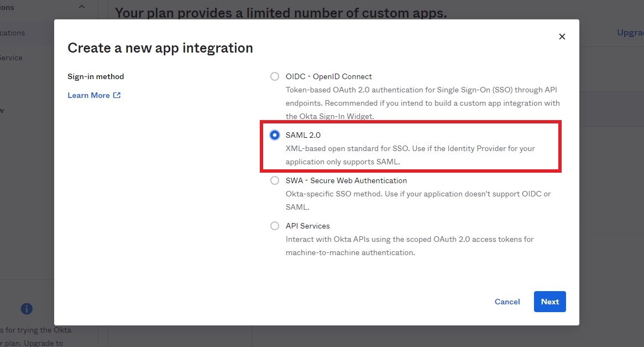Open the sidebar item ending in Service

point(11,58)
